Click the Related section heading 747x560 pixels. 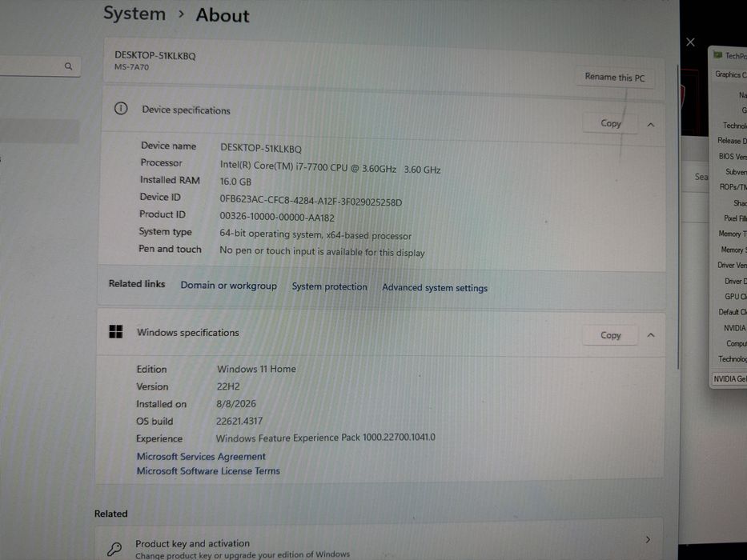111,514
